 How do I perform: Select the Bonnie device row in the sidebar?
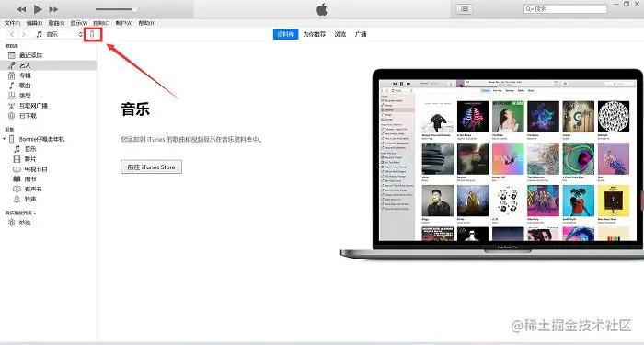pos(48,139)
